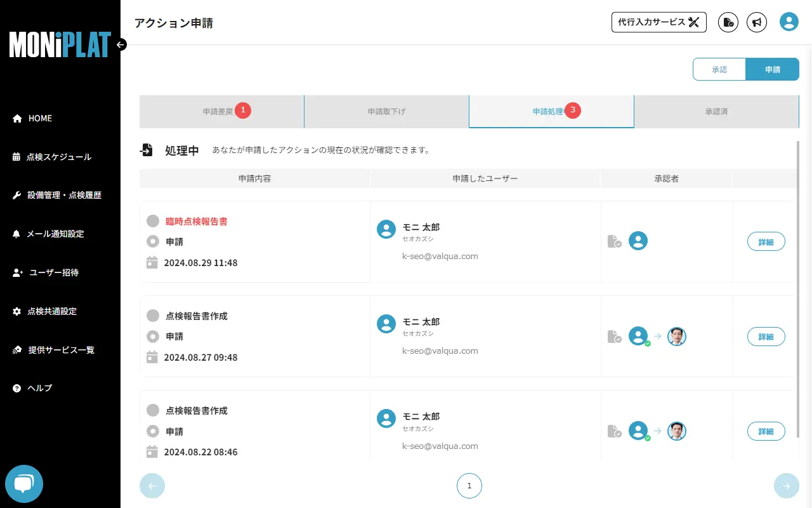This screenshot has height=508, width=812.
Task: Open the chat support bubble
Action: coord(24,484)
